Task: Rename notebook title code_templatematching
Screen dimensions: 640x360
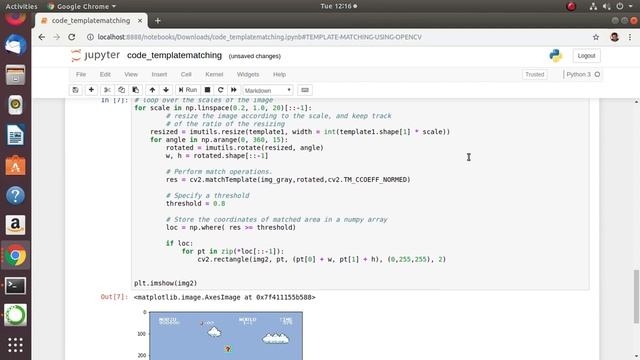Action: point(174,55)
